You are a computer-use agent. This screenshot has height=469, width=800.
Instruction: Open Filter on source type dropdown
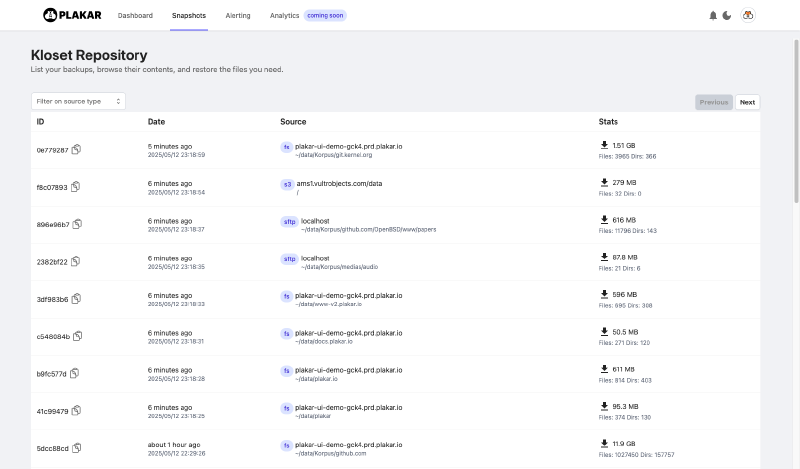click(x=78, y=101)
